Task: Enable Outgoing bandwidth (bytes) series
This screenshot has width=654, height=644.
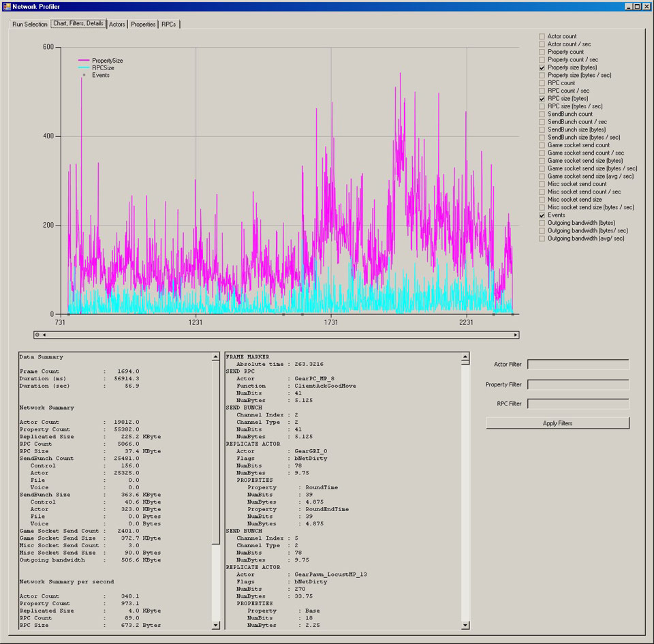Action: (x=542, y=223)
